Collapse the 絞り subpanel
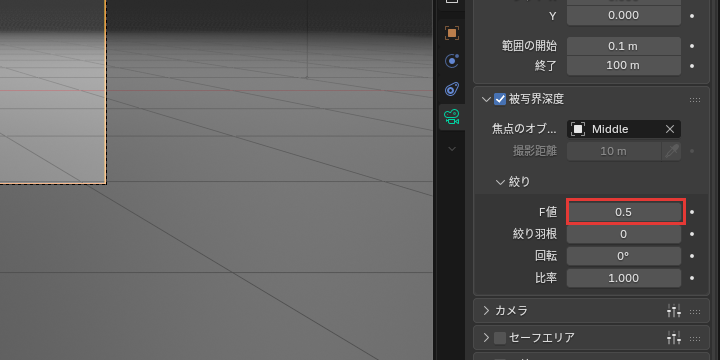The height and width of the screenshot is (360, 720). (501, 182)
